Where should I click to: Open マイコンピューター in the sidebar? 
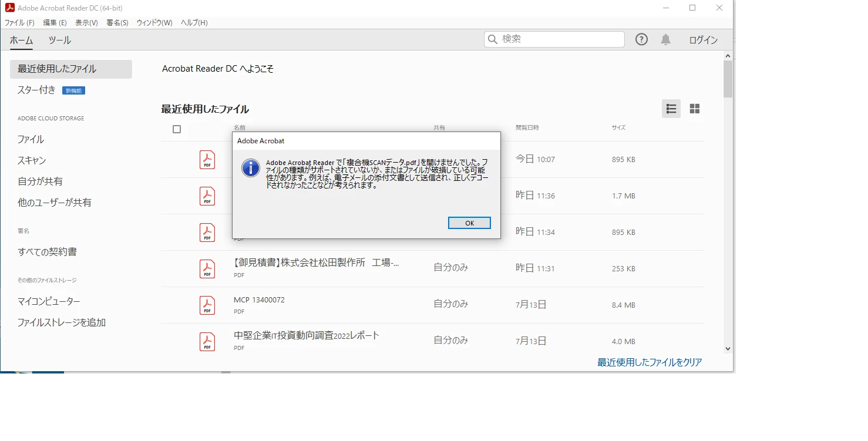pyautogui.click(x=49, y=301)
